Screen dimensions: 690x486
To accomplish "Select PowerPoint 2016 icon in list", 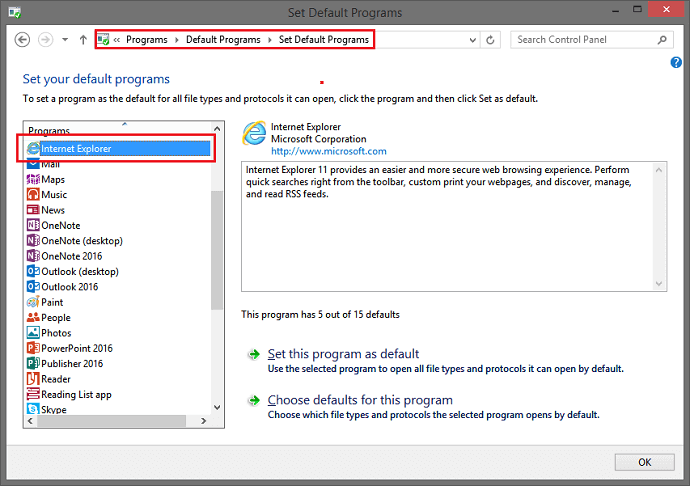I will pos(33,348).
